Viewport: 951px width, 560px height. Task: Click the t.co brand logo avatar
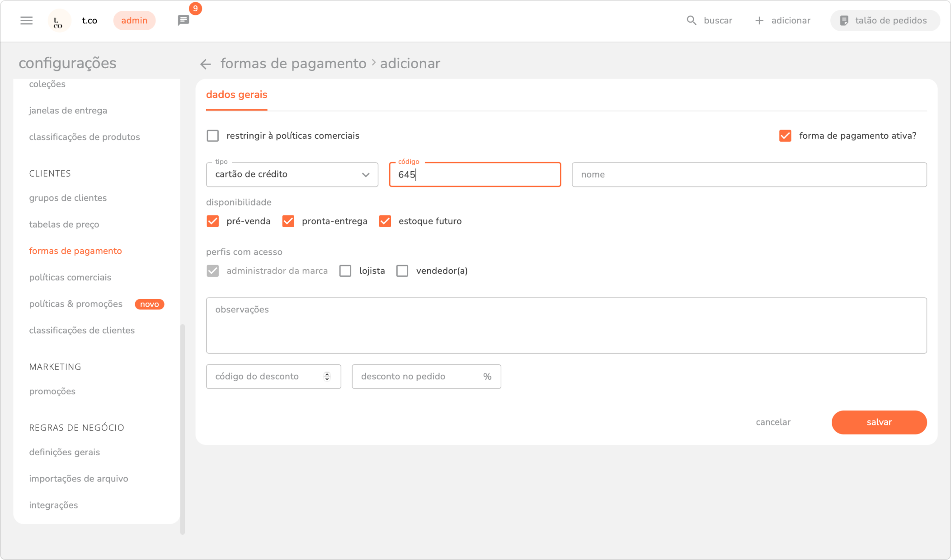[x=59, y=21]
